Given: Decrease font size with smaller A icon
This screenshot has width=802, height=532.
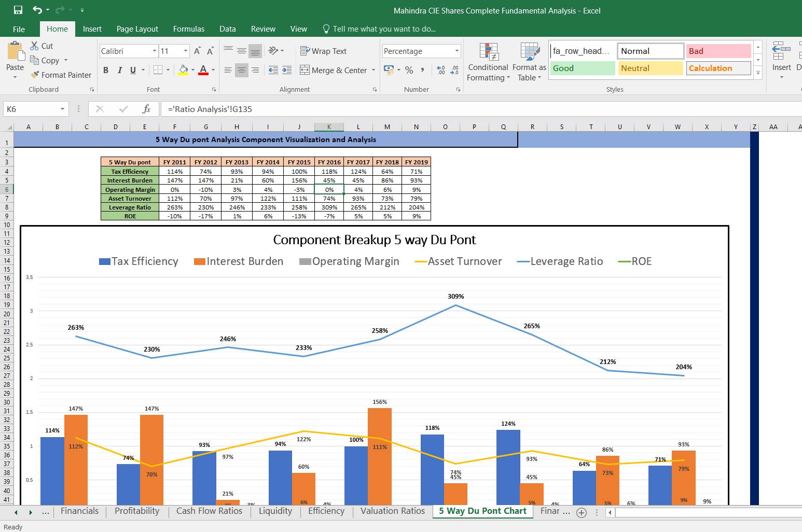Looking at the screenshot, I should point(210,51).
